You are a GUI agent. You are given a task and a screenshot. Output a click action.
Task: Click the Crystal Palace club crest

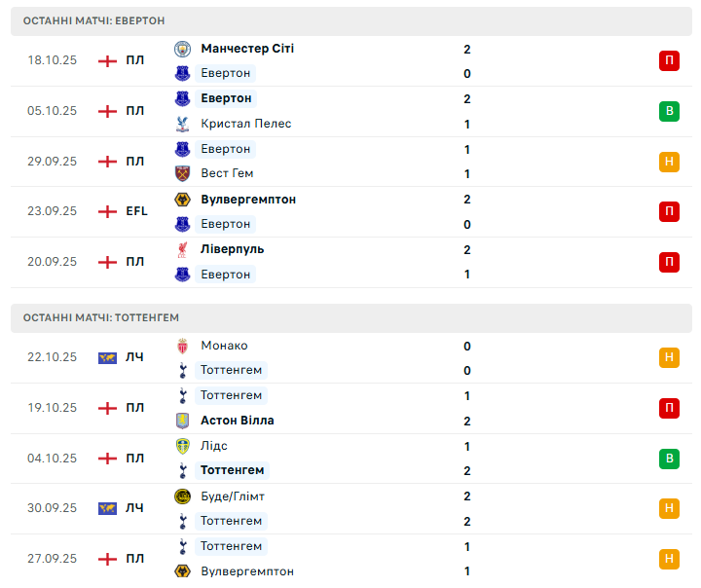click(x=182, y=124)
